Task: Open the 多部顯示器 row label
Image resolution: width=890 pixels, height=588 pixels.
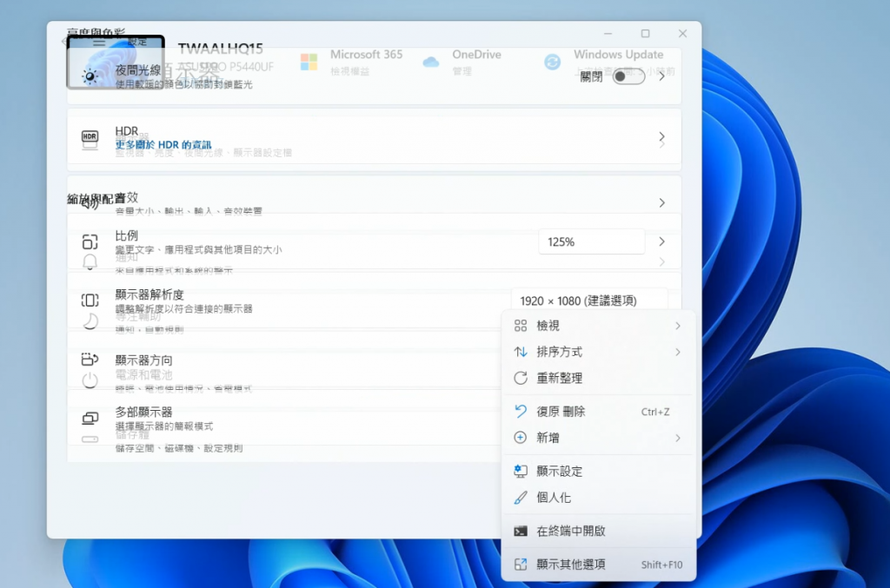Action: [x=143, y=413]
